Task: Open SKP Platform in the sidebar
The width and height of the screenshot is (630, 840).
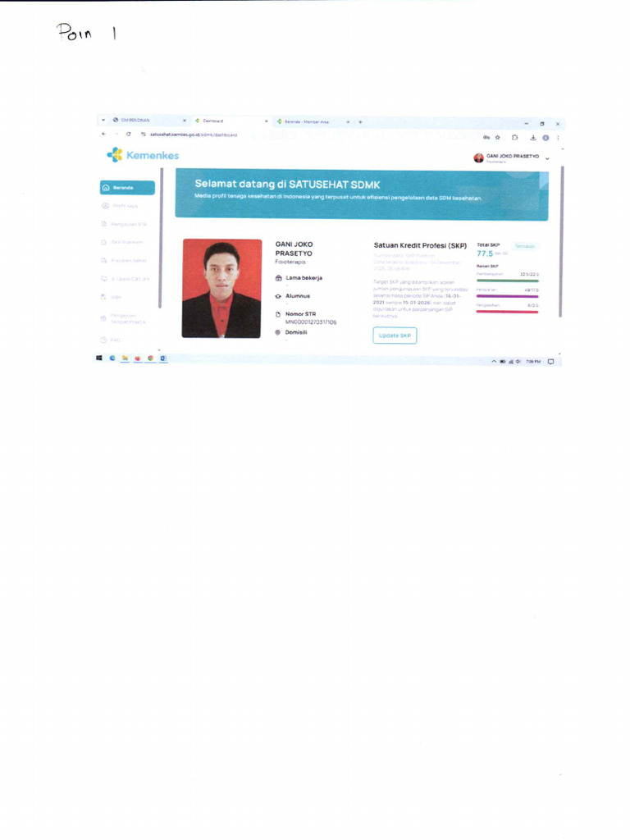Action: [x=122, y=242]
